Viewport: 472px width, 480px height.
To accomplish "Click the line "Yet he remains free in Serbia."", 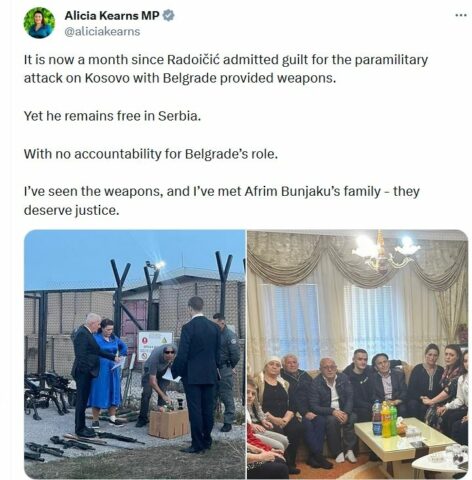I will click(x=112, y=116).
